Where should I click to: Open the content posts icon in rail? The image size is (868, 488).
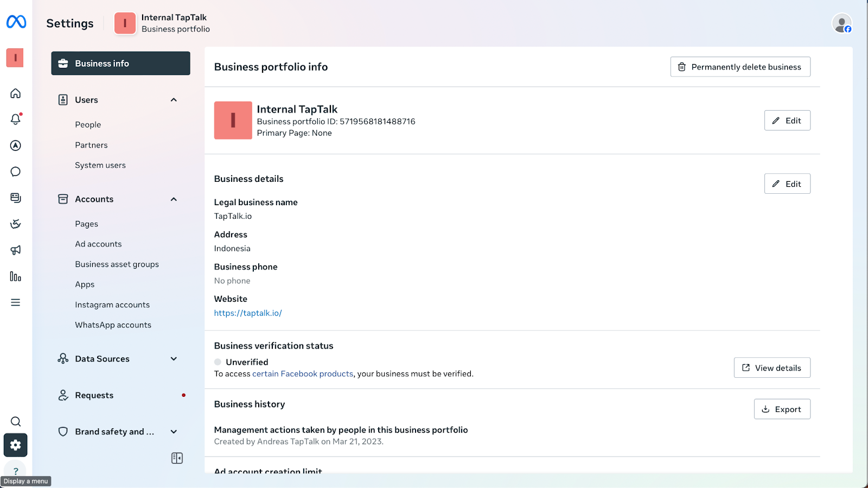point(16,198)
